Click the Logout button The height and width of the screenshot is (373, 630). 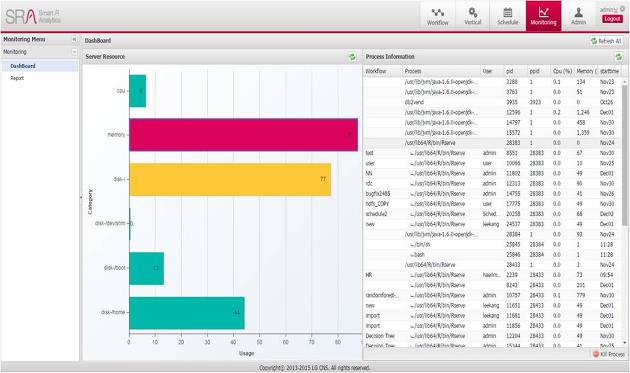point(612,19)
